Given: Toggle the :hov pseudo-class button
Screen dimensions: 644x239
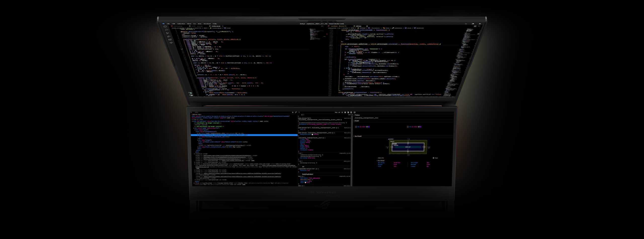Looking at the screenshot, I should point(336,112).
